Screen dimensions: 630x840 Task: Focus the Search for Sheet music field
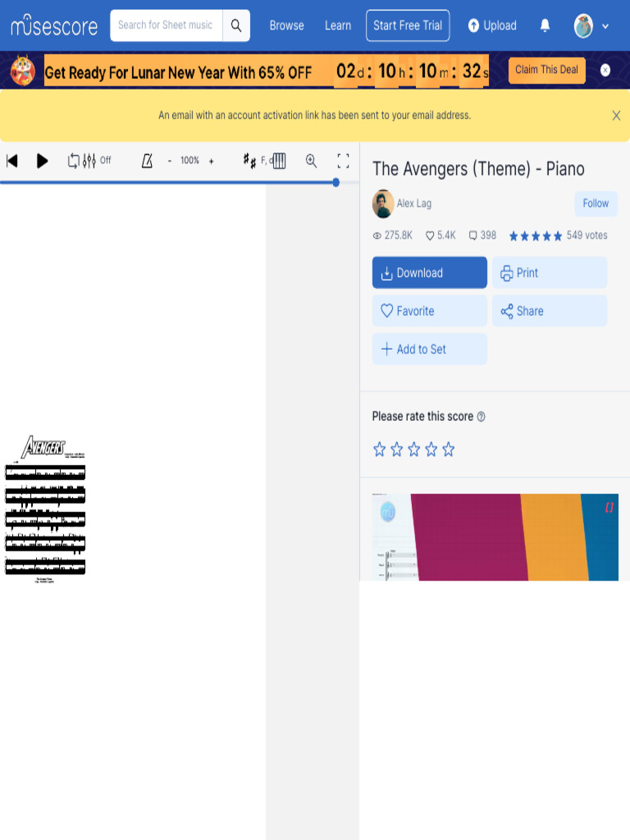tap(166, 25)
